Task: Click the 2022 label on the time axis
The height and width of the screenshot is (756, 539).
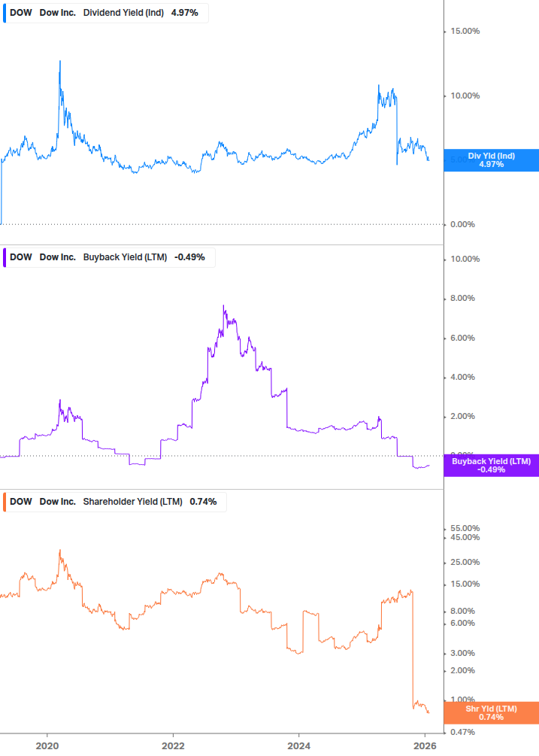Action: (173, 745)
